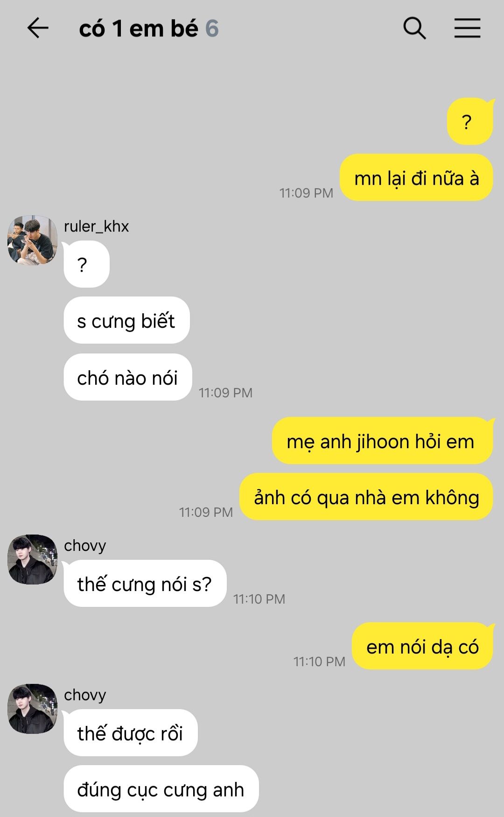Image resolution: width=504 pixels, height=817 pixels.
Task: Tap chovy's first profile picture
Action: [32, 559]
